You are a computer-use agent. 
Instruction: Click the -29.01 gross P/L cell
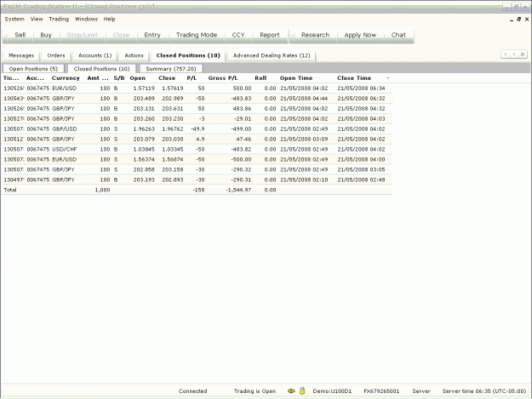pyautogui.click(x=243, y=118)
